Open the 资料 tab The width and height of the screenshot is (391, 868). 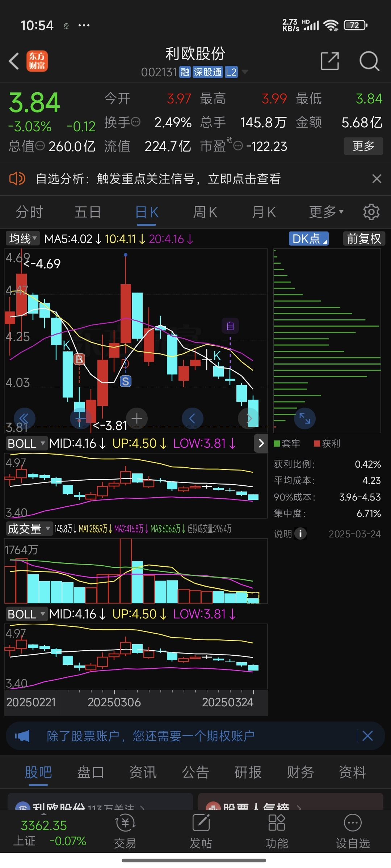(x=353, y=772)
